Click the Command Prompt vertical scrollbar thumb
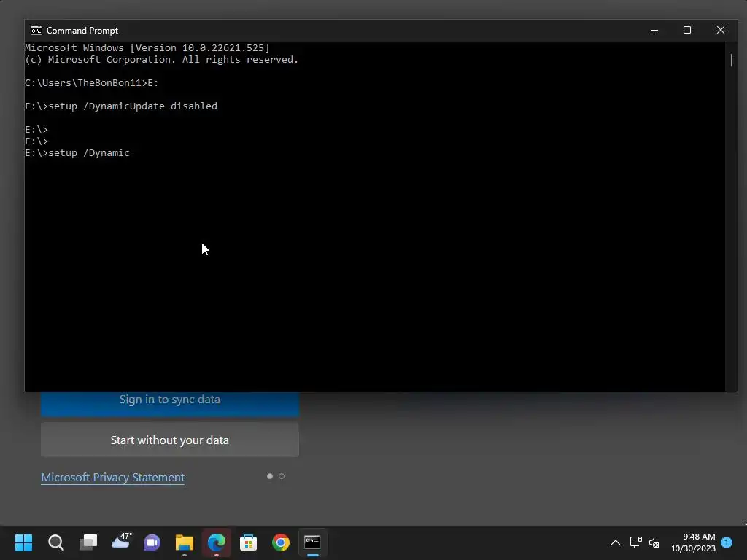 click(731, 60)
